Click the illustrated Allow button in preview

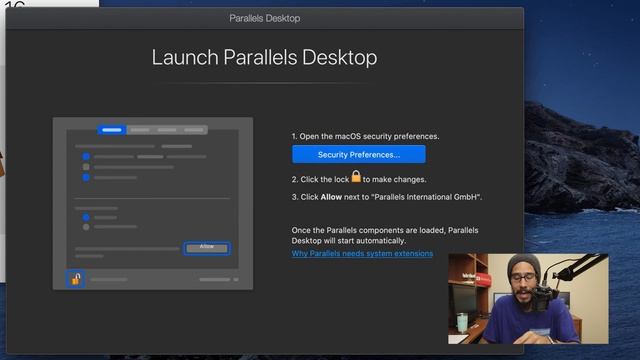[207, 248]
